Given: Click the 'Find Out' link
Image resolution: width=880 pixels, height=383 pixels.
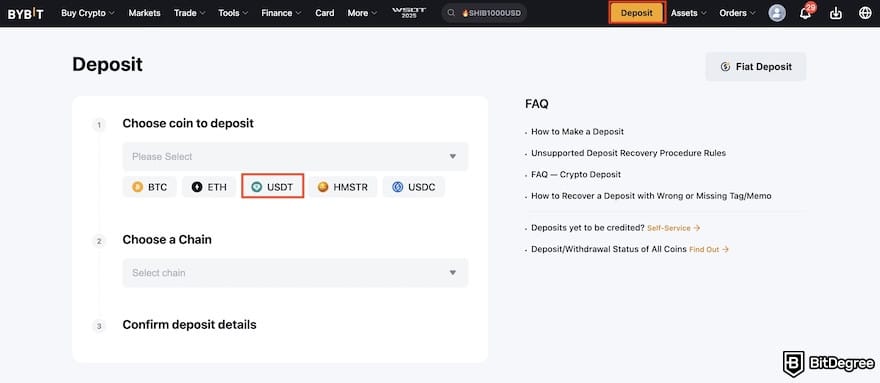Looking at the screenshot, I should coord(709,249).
